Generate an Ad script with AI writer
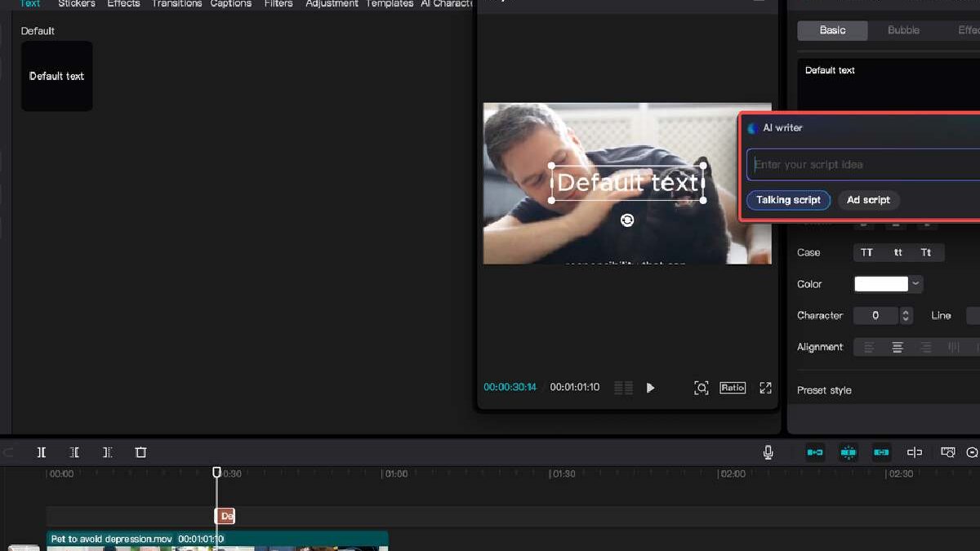The width and height of the screenshot is (980, 551). (x=868, y=200)
